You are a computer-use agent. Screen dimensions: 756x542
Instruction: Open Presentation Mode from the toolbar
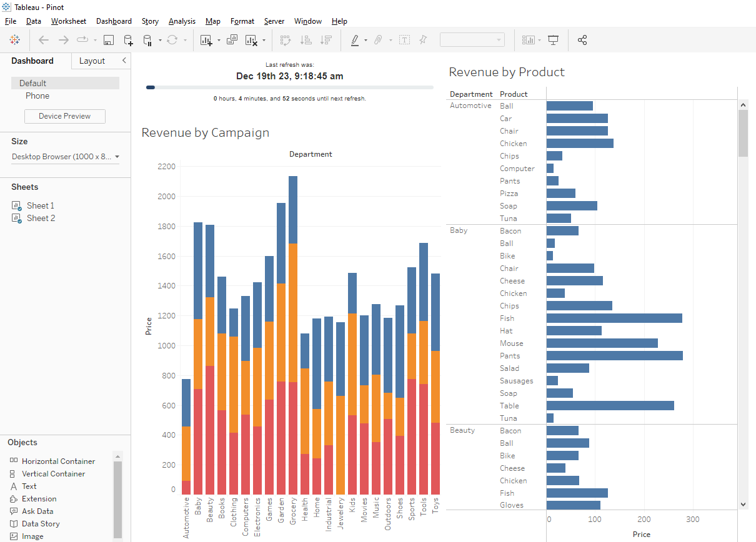pos(553,40)
